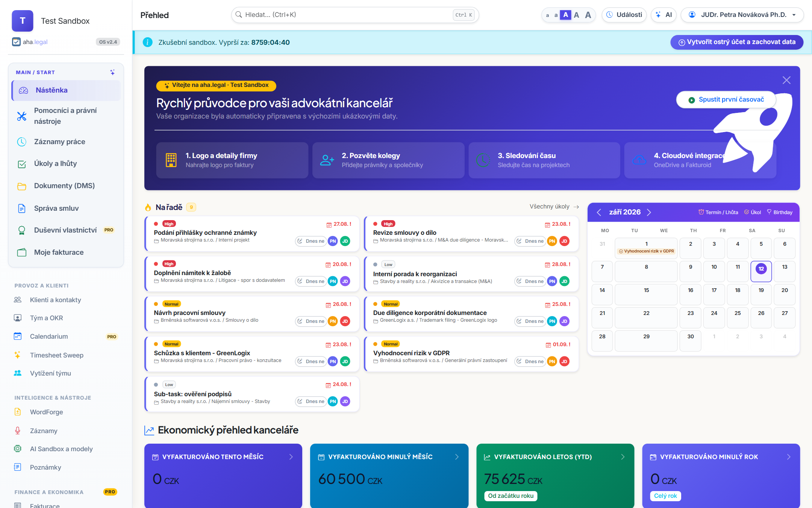Open JUDr. Petra Nováková user dropdown
Screen dimensions: 812x508
click(742, 15)
